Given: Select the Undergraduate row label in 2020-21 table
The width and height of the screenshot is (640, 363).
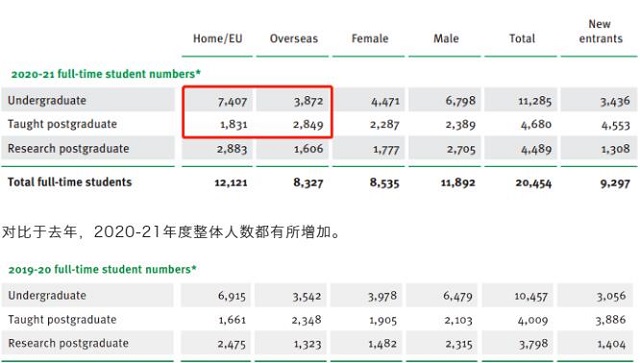Looking at the screenshot, I should tap(47, 100).
